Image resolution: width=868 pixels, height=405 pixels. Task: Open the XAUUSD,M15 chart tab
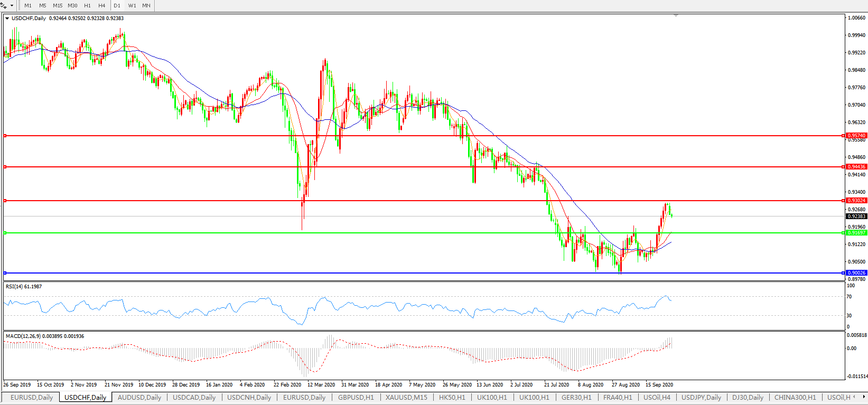(x=406, y=398)
